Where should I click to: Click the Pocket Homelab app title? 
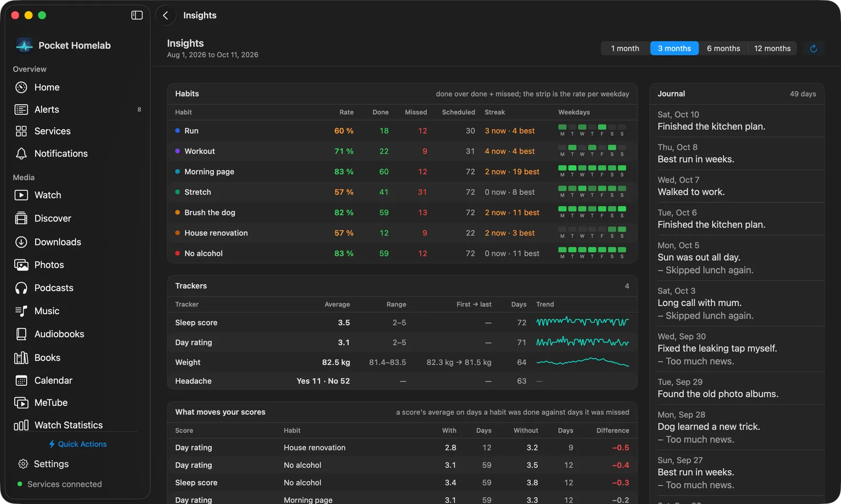[75, 46]
